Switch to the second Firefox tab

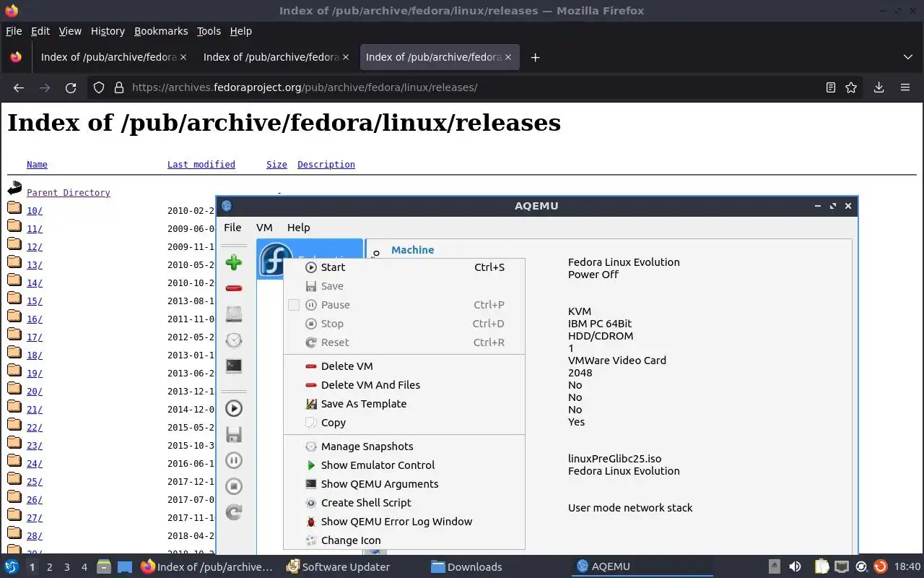(x=271, y=57)
